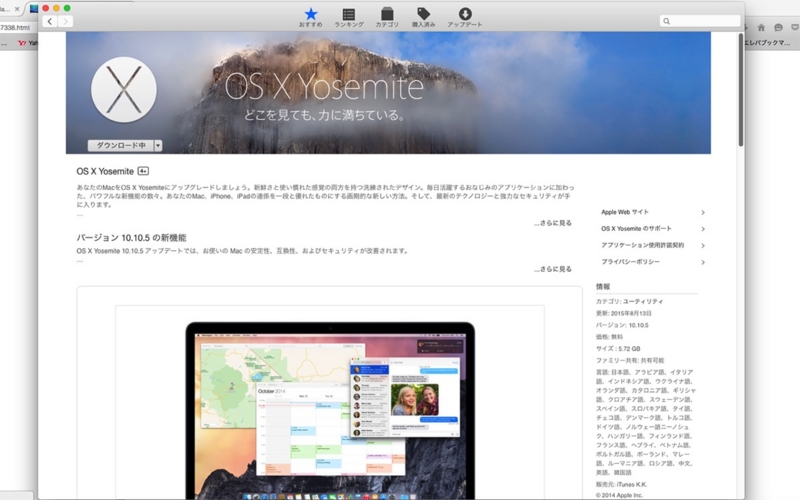
Task: Click the 価格: 無料 info line
Action: click(x=609, y=337)
